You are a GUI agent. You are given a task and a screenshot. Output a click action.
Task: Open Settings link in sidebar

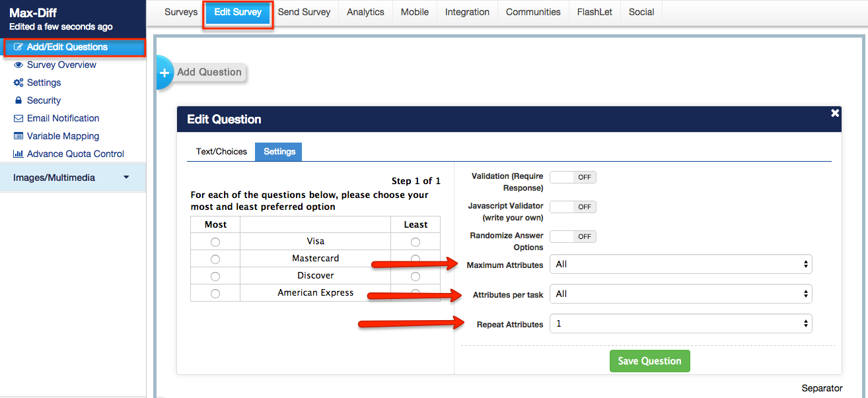click(44, 83)
